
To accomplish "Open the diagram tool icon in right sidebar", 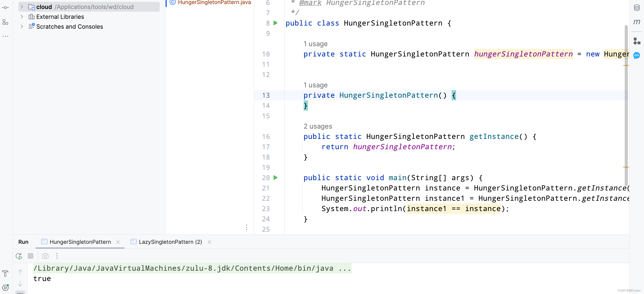I will pos(637,41).
